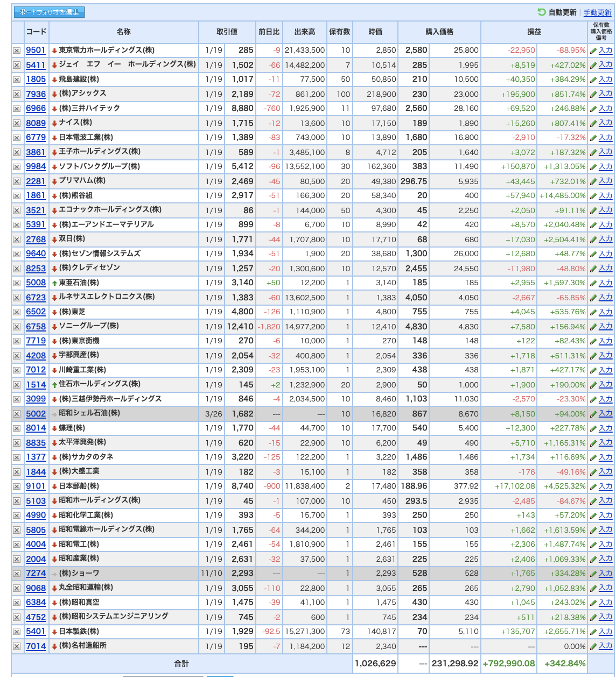616x677 pixels.
Task: Click X icon on アシックス row
Action: click(x=17, y=94)
